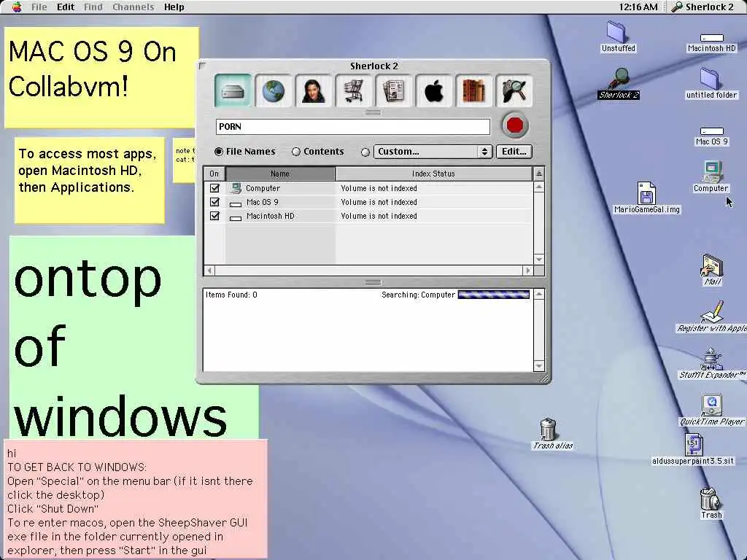Image resolution: width=747 pixels, height=560 pixels.
Task: Select the Trash alias icon
Action: tap(552, 434)
